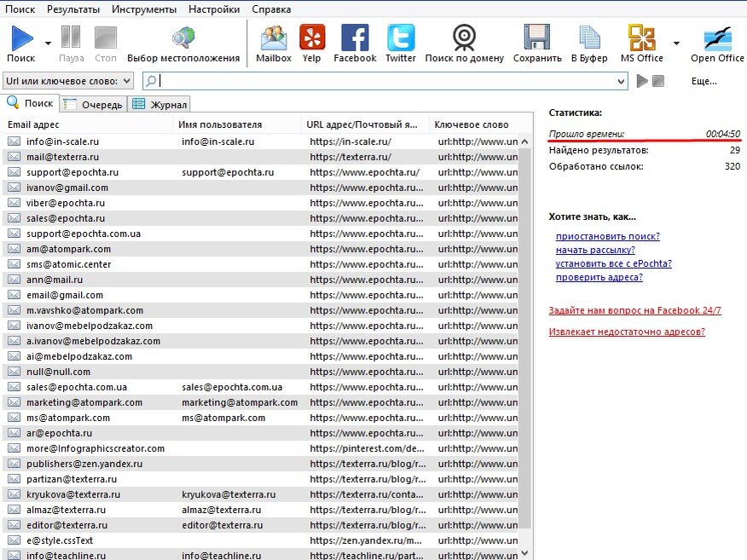
Task: Click envelope icon of info@in-scale.ru row
Action: pyautogui.click(x=14, y=141)
